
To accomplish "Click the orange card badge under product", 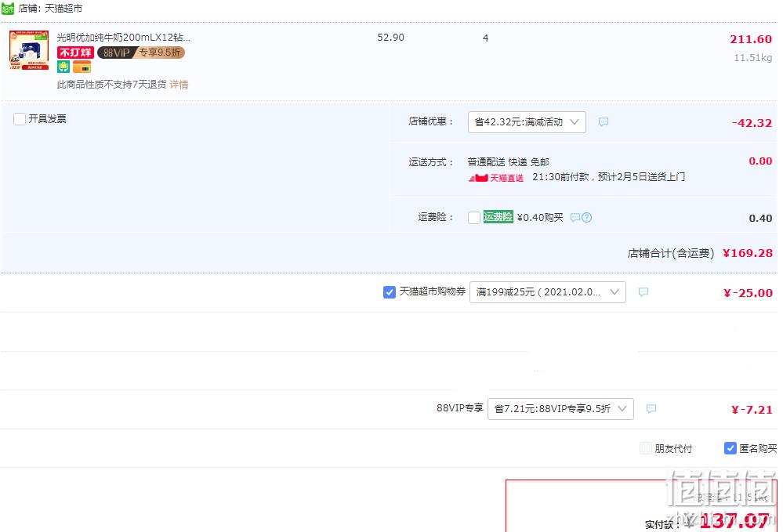I will point(82,67).
